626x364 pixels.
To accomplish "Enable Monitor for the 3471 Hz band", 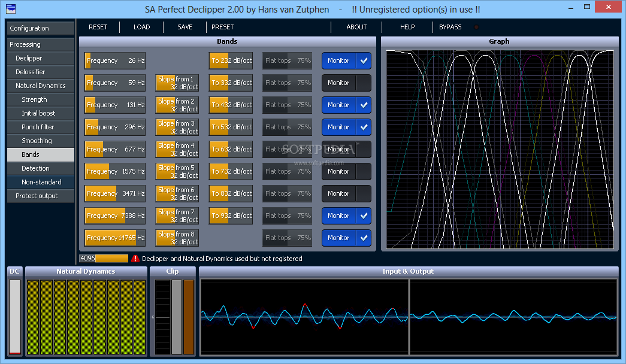I will [x=346, y=193].
